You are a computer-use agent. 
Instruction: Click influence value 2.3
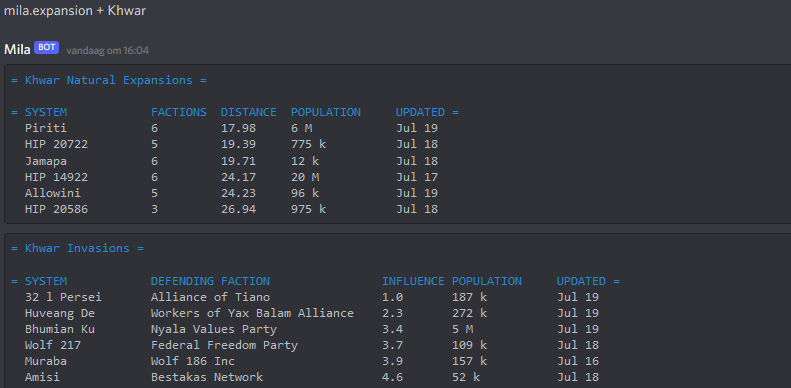click(392, 313)
